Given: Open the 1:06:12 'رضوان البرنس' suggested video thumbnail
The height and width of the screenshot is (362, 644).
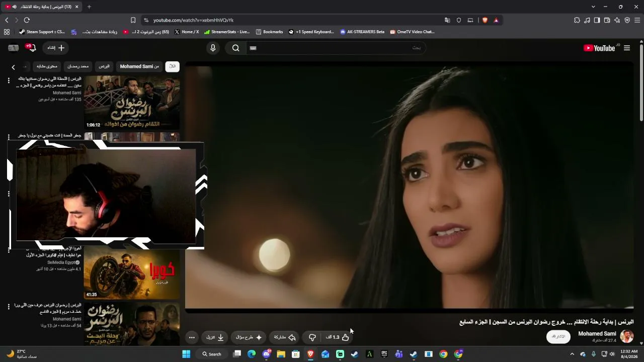Looking at the screenshot, I should click(x=132, y=103).
